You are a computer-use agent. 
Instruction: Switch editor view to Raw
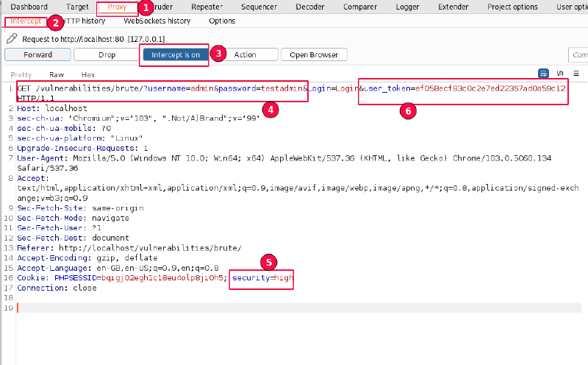tap(57, 75)
